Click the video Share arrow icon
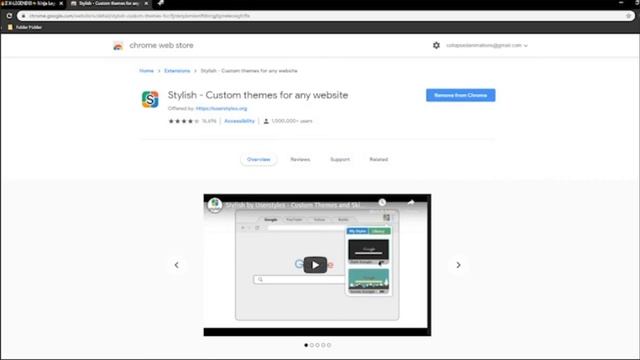640x360 pixels. [x=411, y=202]
